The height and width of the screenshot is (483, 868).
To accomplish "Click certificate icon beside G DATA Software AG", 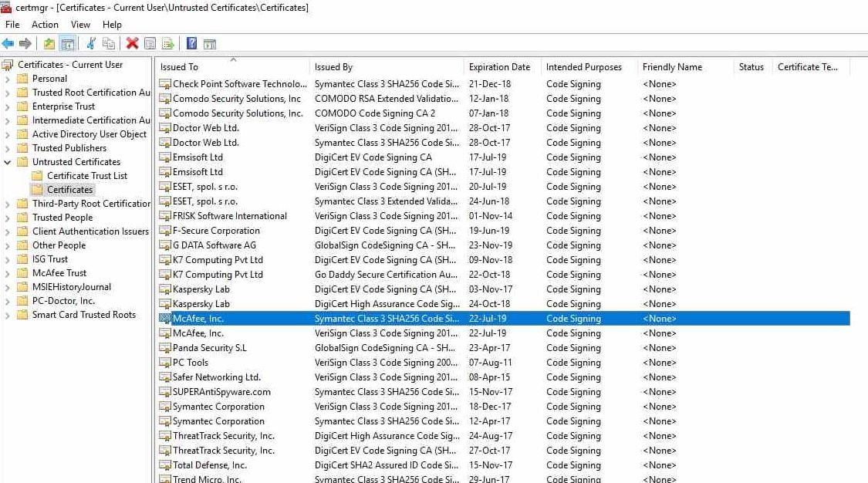I will pos(165,245).
